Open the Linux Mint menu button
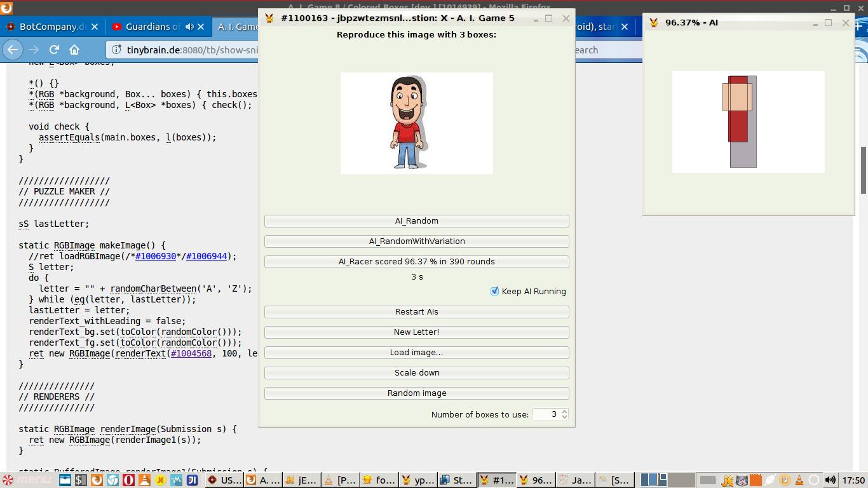Image resolution: width=868 pixels, height=488 pixels. (25, 480)
